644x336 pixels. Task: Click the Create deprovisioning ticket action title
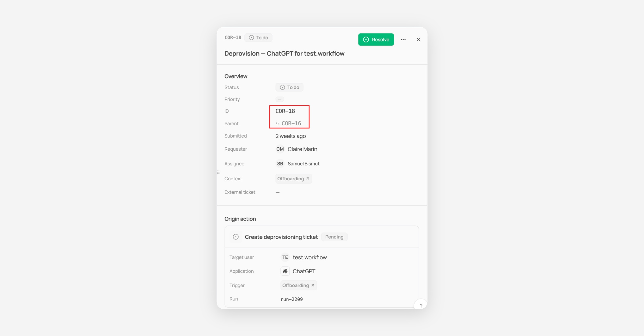point(281,237)
